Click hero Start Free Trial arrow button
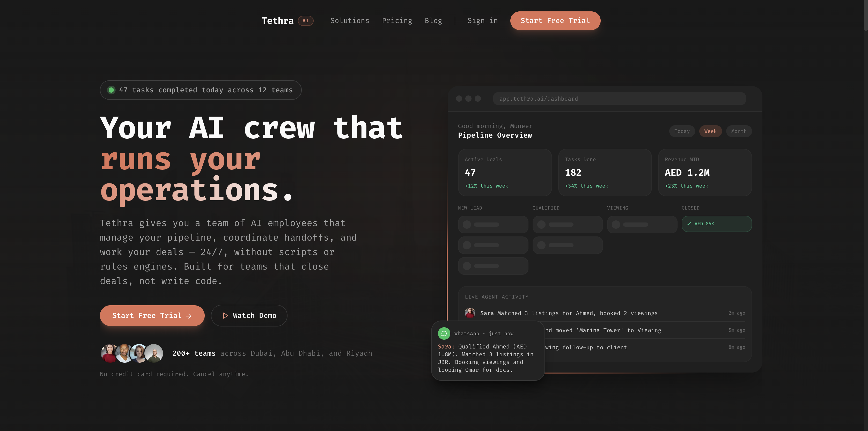The width and height of the screenshot is (868, 431). pyautogui.click(x=152, y=316)
